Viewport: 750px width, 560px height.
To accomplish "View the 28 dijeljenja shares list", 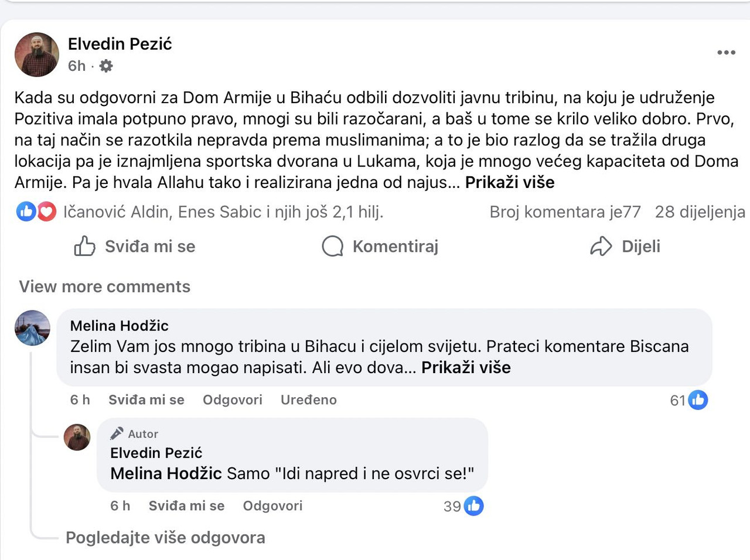I will (700, 212).
